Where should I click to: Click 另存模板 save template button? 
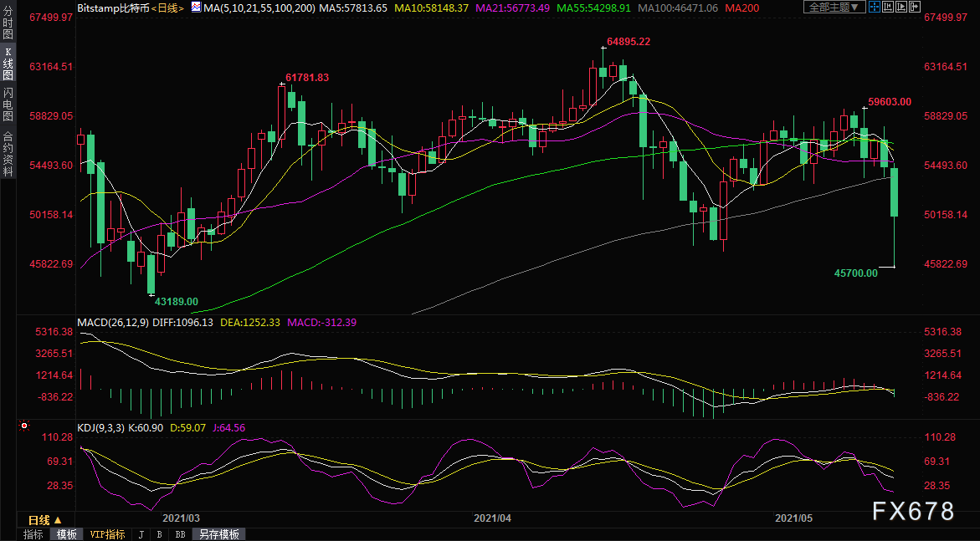218,534
